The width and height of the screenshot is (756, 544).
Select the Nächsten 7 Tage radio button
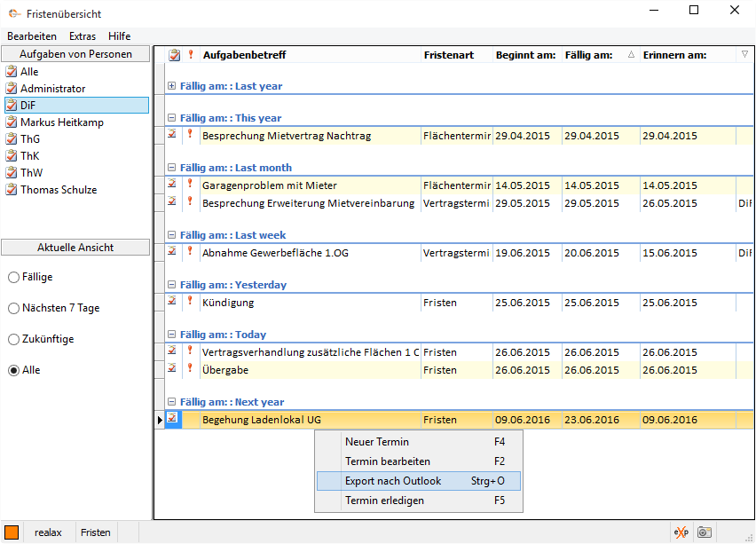tap(14, 308)
